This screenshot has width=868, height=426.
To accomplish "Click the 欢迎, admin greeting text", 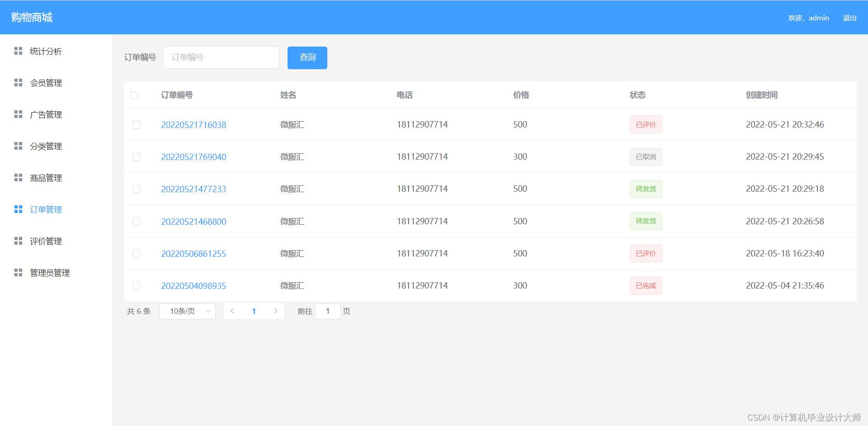I will [808, 18].
